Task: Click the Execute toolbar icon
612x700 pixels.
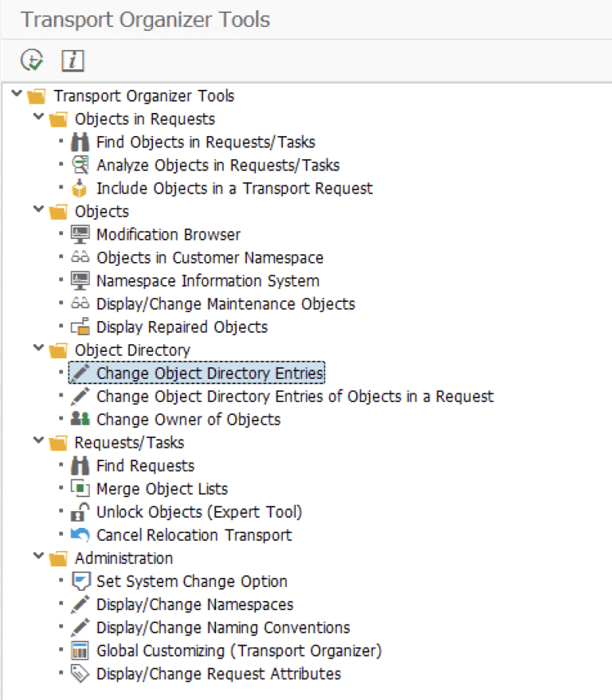Action: click(33, 61)
